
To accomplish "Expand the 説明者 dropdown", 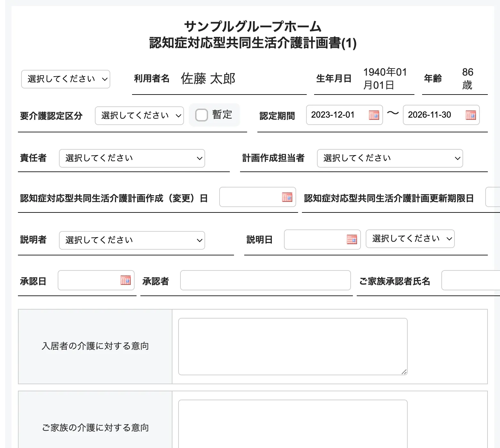I will 132,240.
